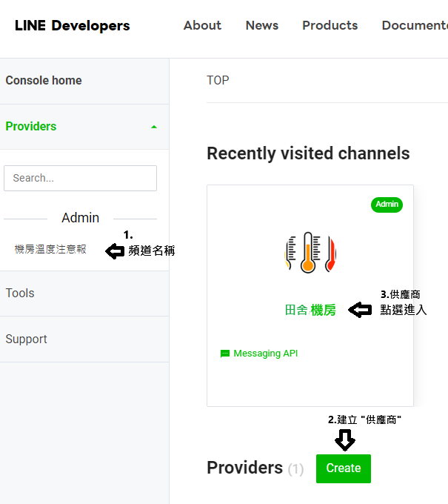Click the thermometer channel image

coord(310,253)
